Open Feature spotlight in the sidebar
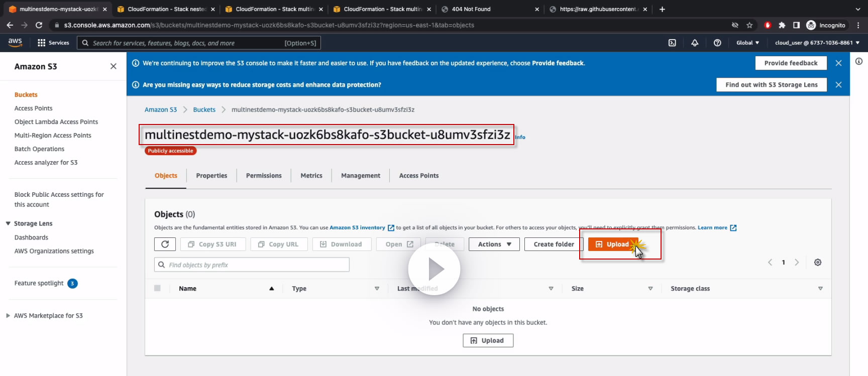Screen dimensions: 868x376 coord(39,283)
